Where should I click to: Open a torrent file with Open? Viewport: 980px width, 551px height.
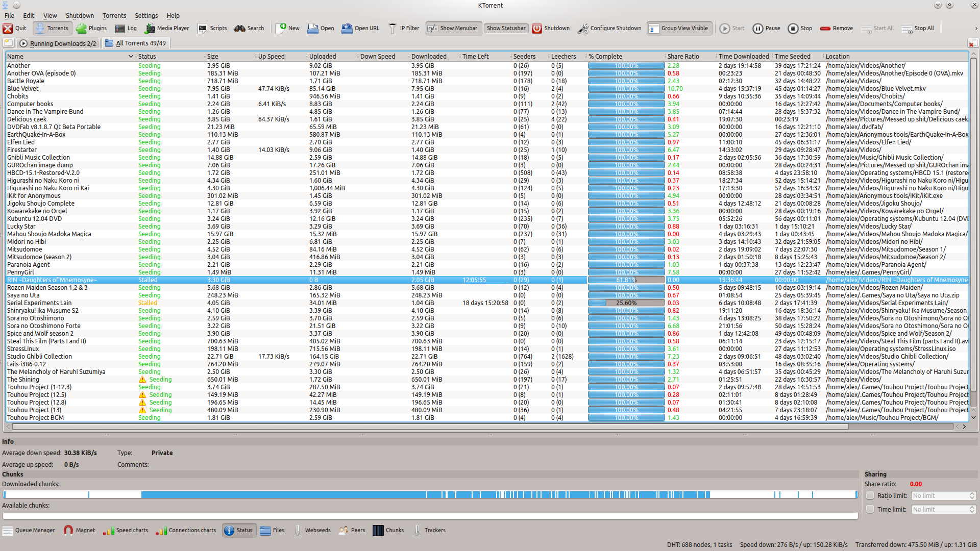click(x=321, y=29)
